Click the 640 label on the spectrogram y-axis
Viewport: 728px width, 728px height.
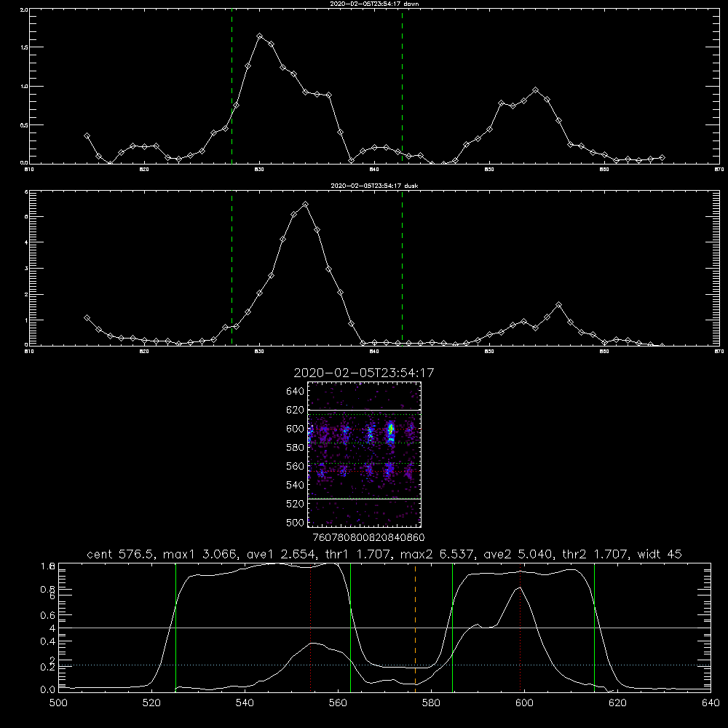coord(295,392)
